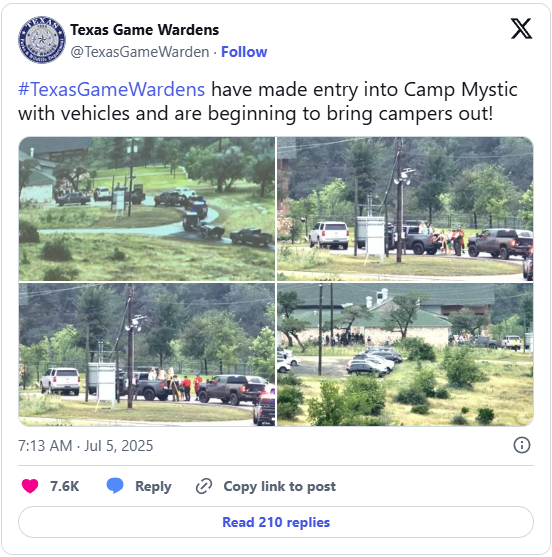Open the 7:13 AM Jul 5, 2025 timestamp
The height and width of the screenshot is (557, 552).
coord(86,445)
